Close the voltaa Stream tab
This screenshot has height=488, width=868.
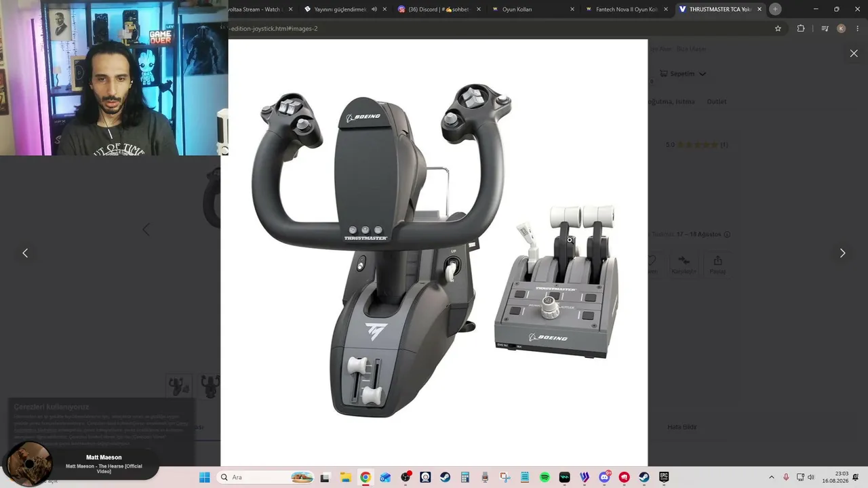click(x=291, y=9)
